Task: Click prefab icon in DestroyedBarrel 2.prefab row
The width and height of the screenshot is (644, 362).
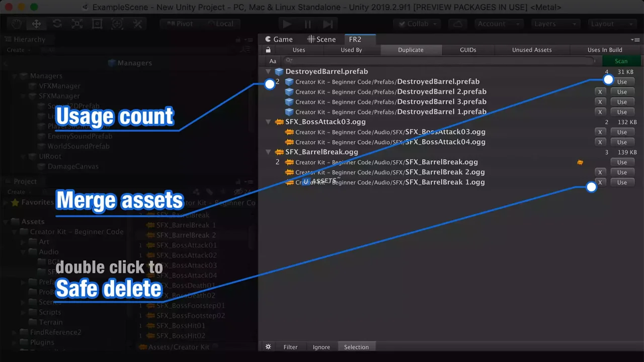Action: (289, 92)
